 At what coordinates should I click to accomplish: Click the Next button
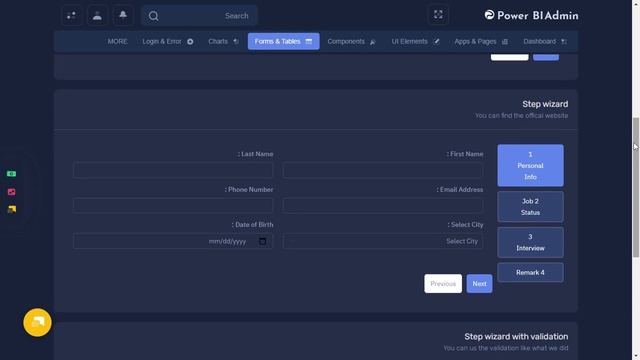pyautogui.click(x=479, y=284)
